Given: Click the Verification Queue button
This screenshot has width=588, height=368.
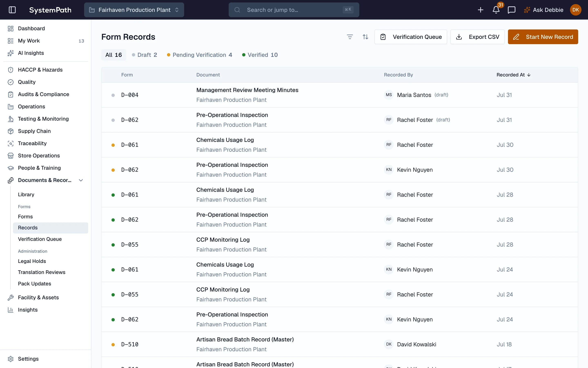Looking at the screenshot, I should 411,37.
